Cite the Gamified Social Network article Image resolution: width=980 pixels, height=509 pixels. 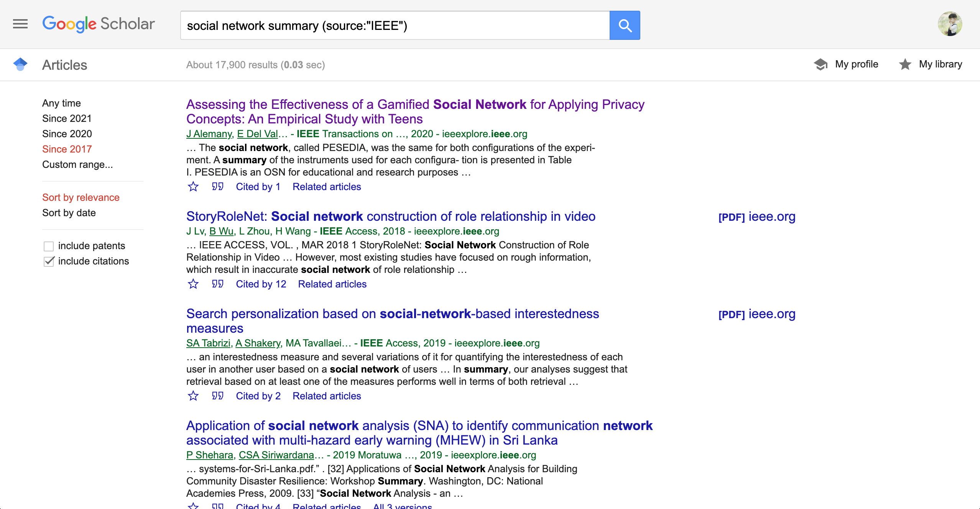point(218,187)
